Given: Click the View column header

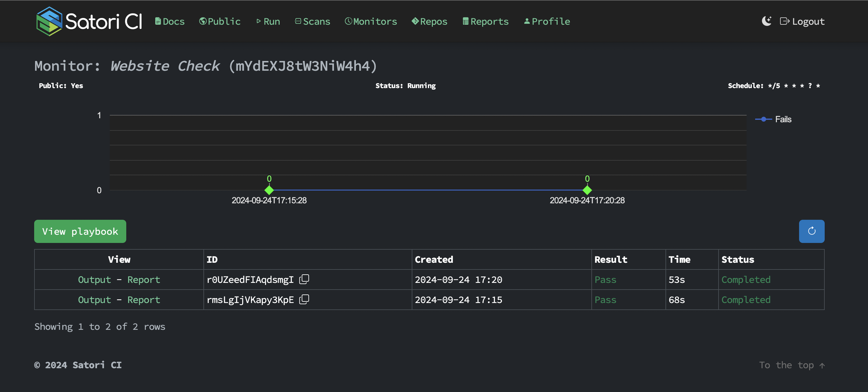Looking at the screenshot, I should coord(119,260).
